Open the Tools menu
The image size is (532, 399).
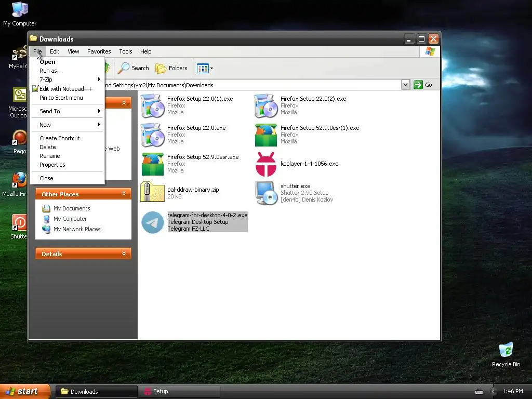click(x=126, y=51)
